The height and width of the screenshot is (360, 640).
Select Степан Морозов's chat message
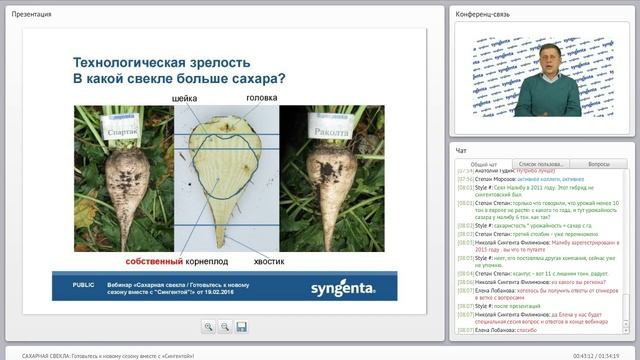[529, 179]
